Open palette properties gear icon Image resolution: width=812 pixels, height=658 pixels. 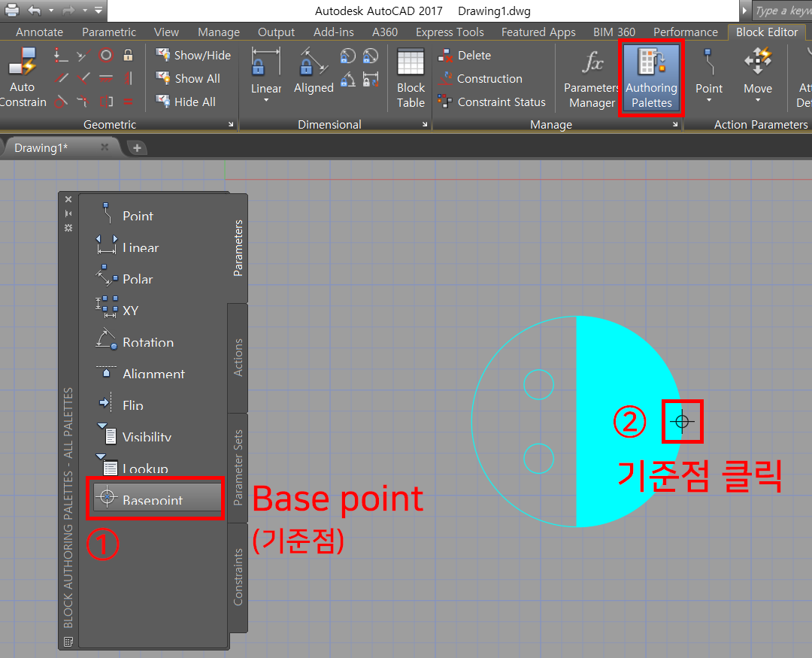coord(68,228)
